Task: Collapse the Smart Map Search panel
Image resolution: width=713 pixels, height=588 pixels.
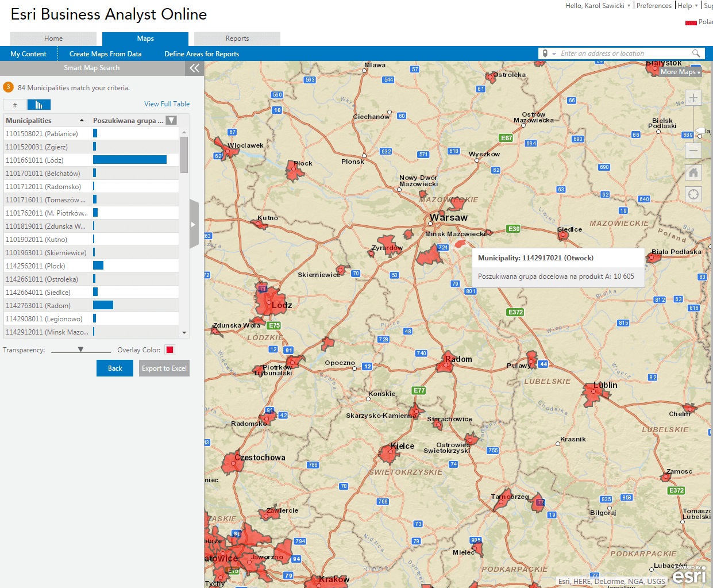Action: pyautogui.click(x=195, y=68)
